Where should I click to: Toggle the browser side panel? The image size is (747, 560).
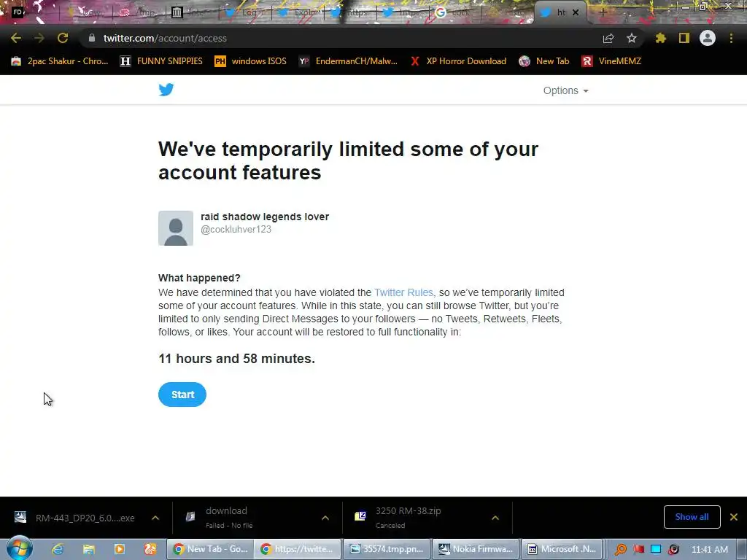tap(684, 38)
